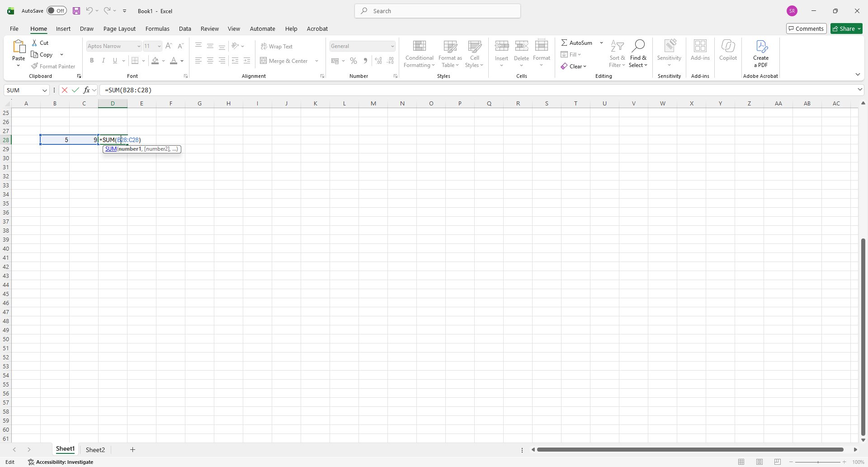Click the Insert cells icon
Screen dimensions: 868x467
click(x=502, y=46)
